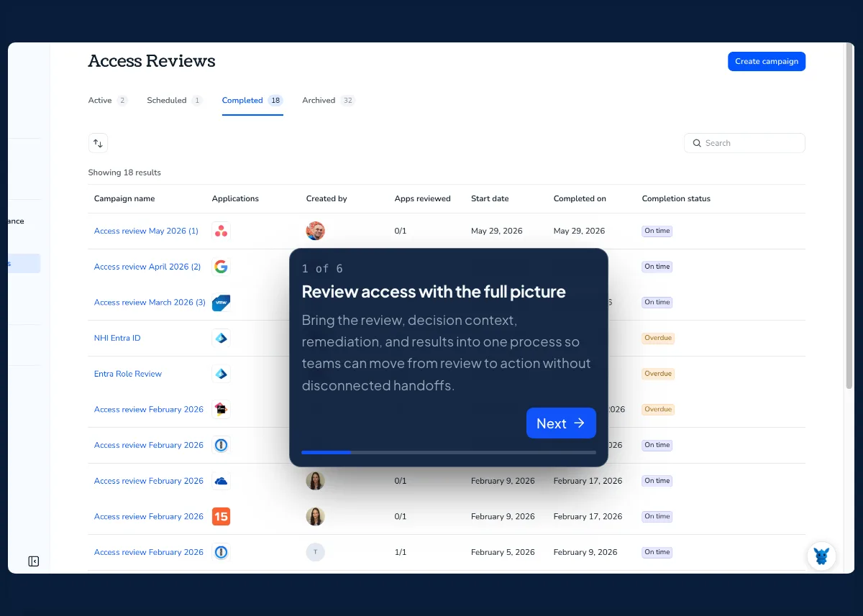Switch to the Active tab
The image size is (863, 616).
coord(108,101)
